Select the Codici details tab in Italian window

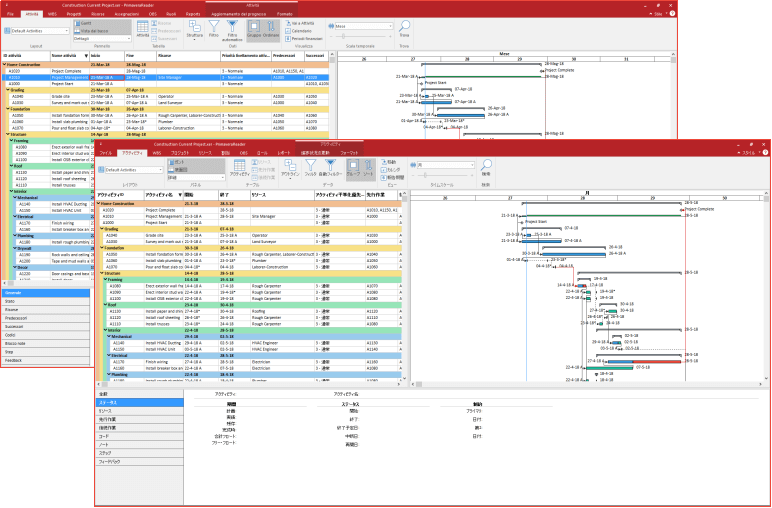click(x=45, y=335)
